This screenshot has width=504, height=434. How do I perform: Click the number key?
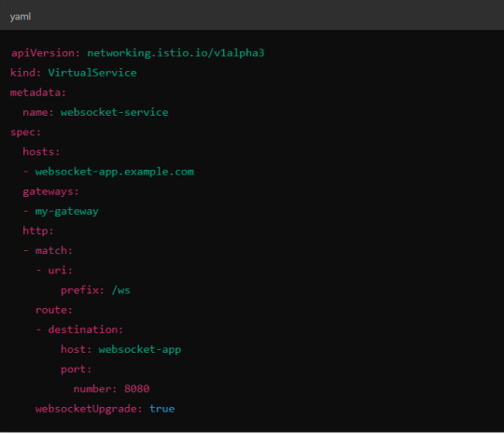[x=95, y=389]
